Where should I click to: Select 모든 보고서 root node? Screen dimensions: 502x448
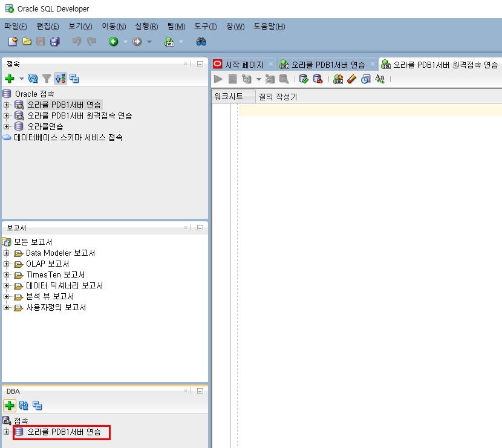33,242
